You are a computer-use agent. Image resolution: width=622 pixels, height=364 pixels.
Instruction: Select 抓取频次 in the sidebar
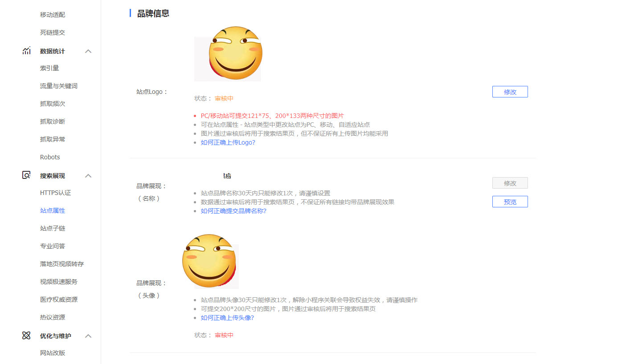tap(53, 104)
